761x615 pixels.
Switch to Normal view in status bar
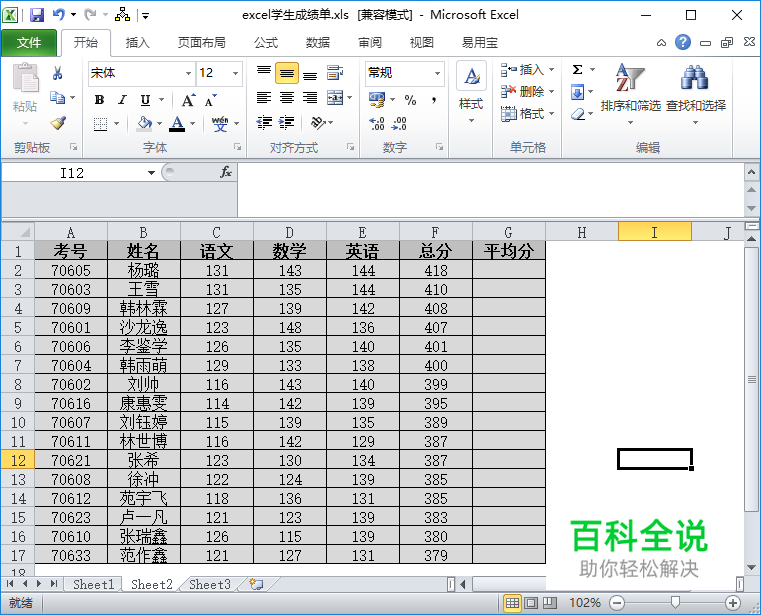(x=512, y=603)
